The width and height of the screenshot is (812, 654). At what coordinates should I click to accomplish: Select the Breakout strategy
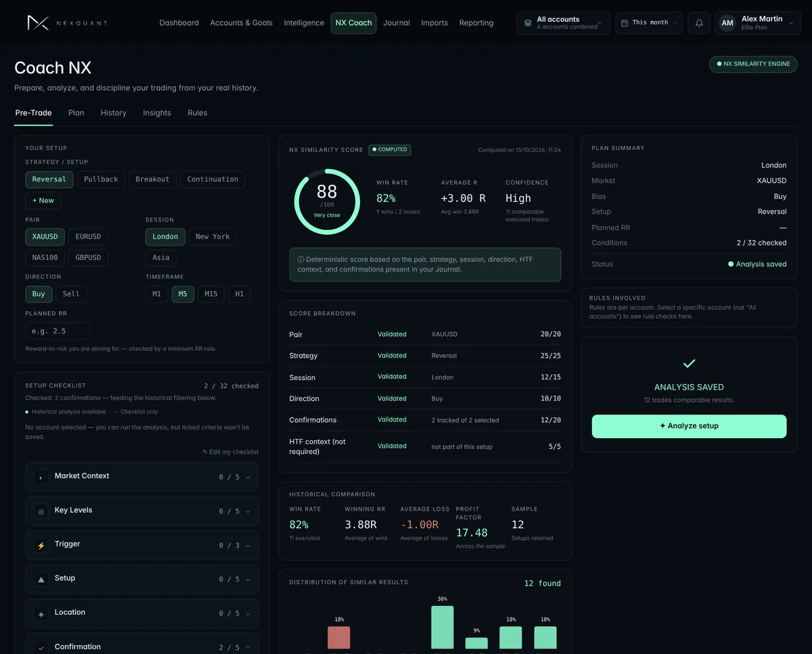152,179
